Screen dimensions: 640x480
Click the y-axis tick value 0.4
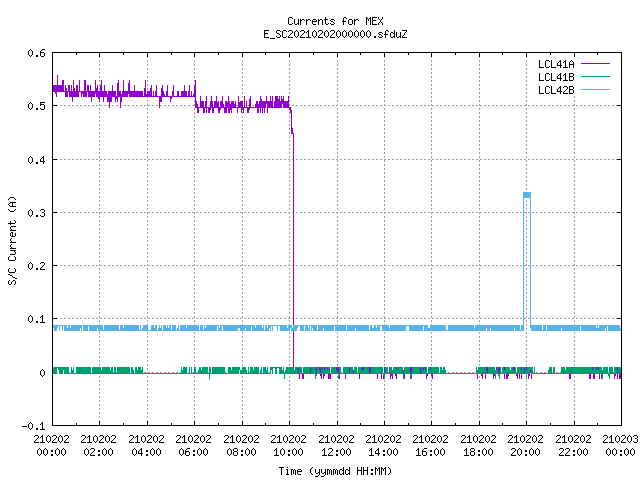click(36, 160)
